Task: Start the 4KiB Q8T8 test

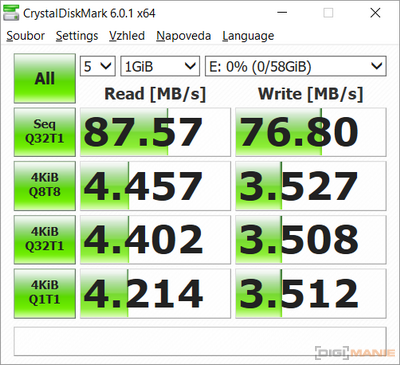Action: click(x=45, y=186)
